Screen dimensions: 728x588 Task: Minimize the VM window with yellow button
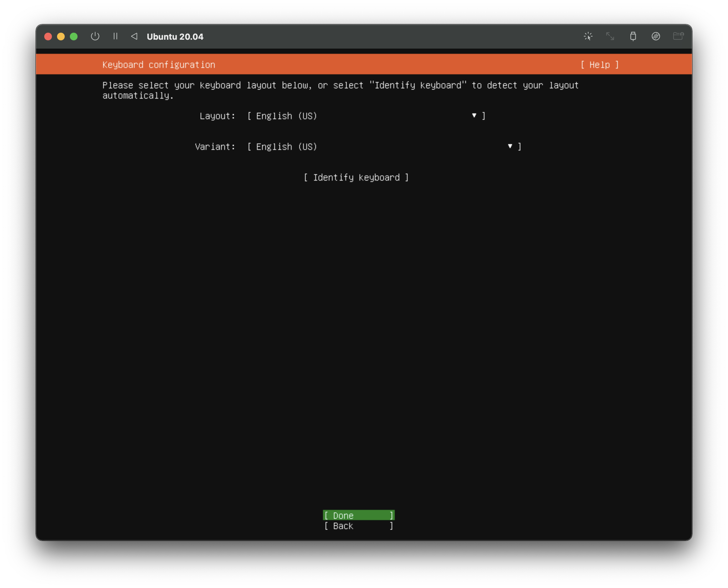pos(61,37)
